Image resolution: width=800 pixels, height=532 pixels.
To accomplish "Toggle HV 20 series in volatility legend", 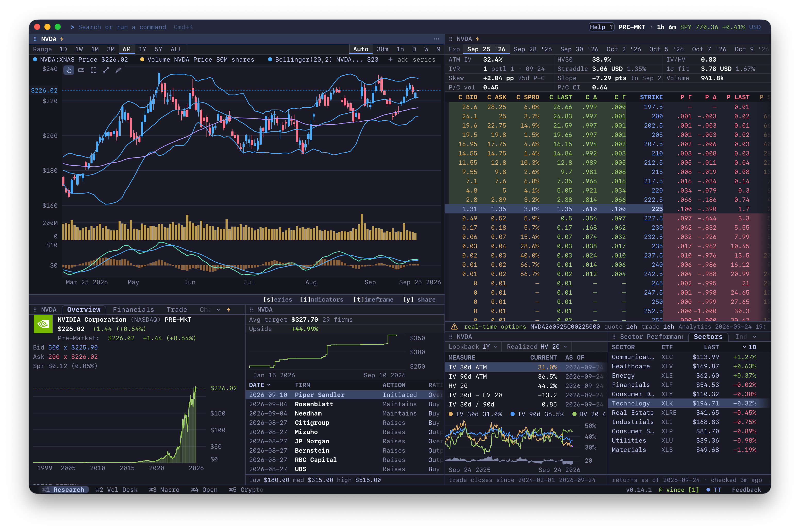I will tap(589, 414).
